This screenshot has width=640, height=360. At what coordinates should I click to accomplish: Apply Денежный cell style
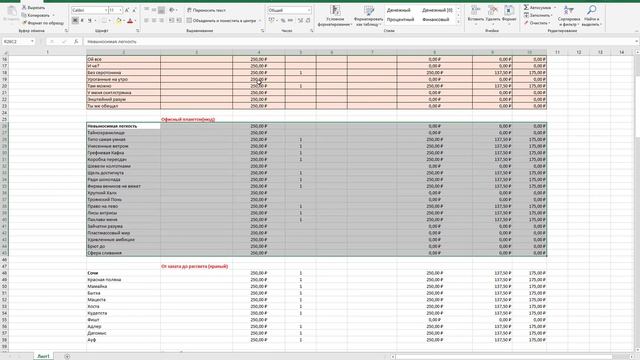(x=398, y=10)
